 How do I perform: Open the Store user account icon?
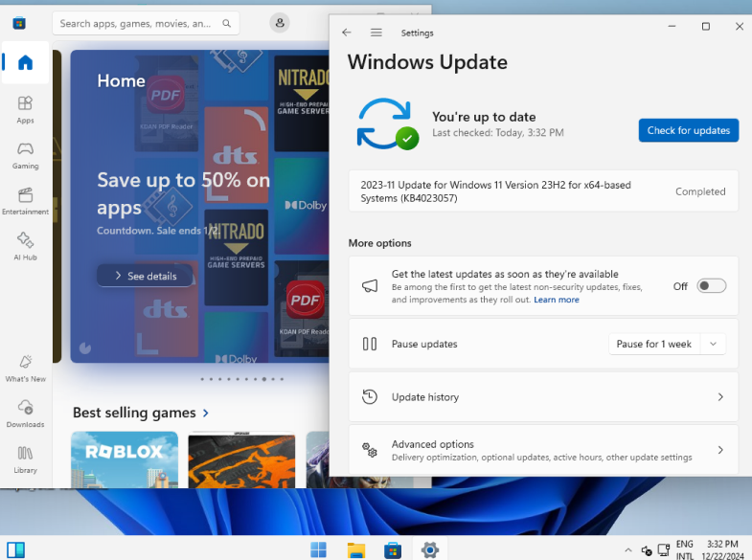coord(280,23)
